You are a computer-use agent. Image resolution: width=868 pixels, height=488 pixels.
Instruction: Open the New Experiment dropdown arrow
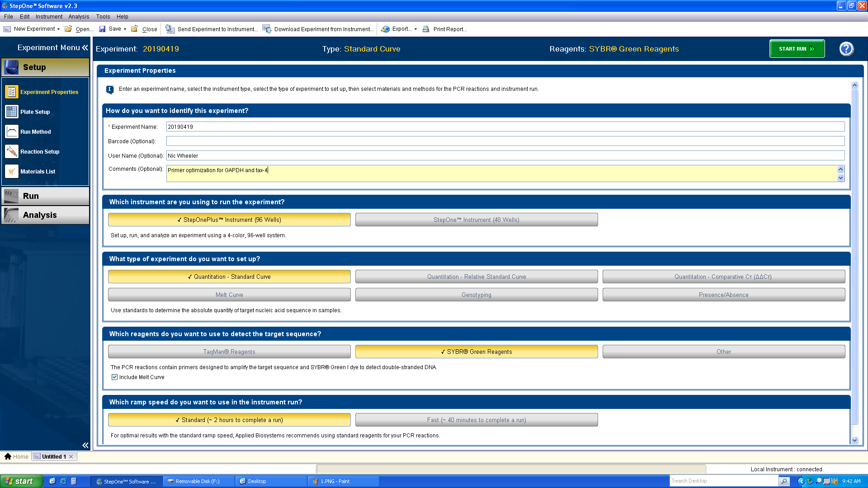click(x=58, y=29)
